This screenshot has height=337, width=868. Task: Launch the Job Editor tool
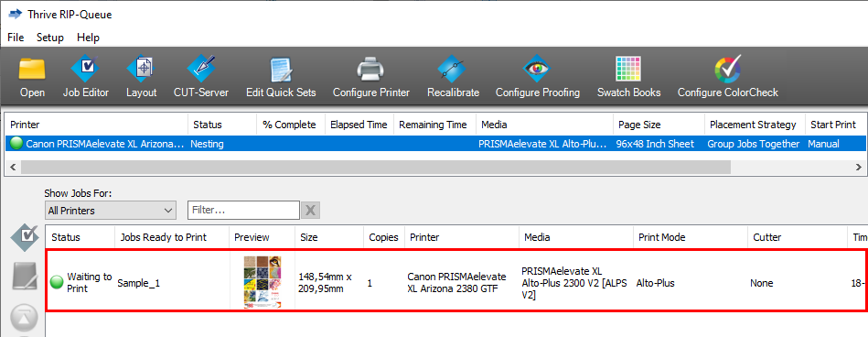point(86,77)
